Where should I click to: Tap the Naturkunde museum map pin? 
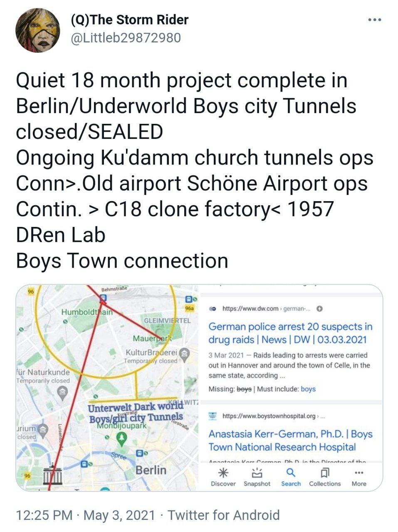point(62,393)
